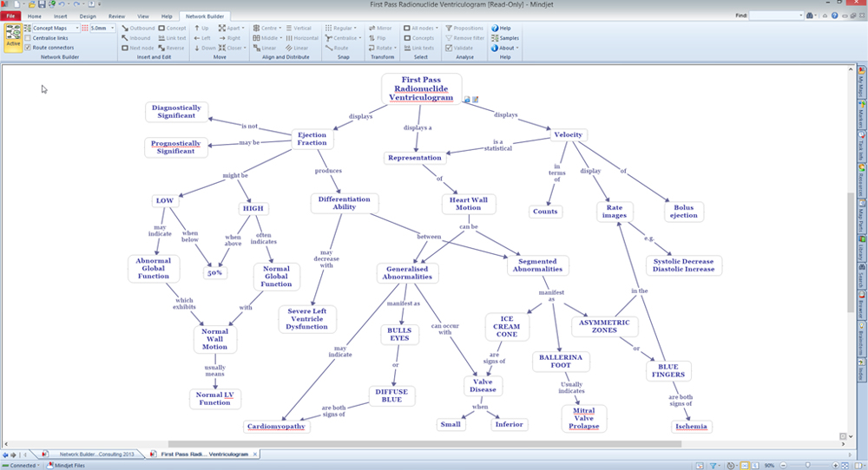Open the 5.0mm spacing dropdown
The image size is (868, 470).
coord(112,29)
